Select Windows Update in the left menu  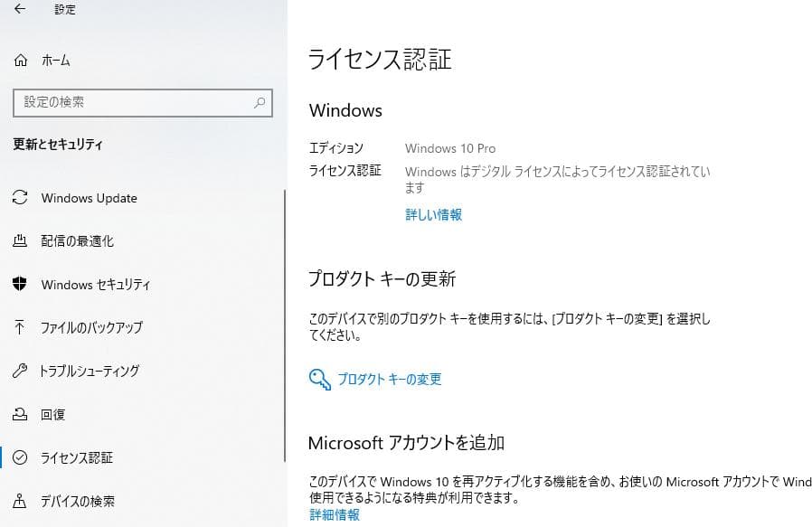pyautogui.click(x=90, y=198)
